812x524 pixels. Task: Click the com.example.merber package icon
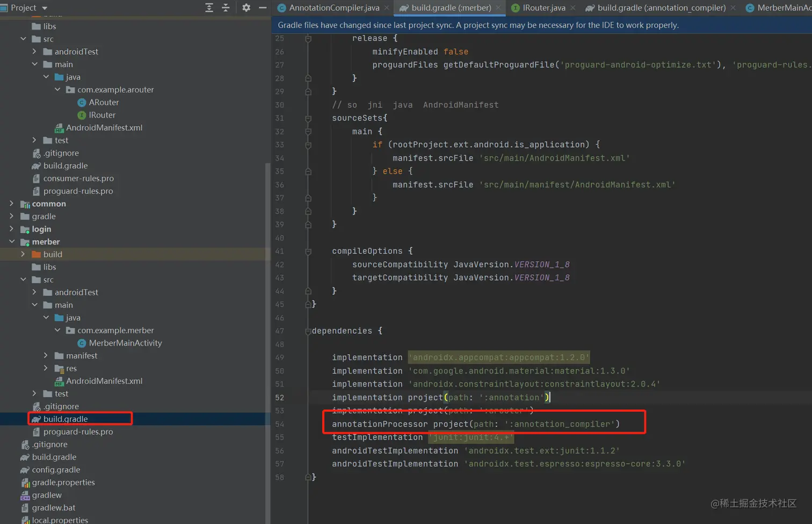pyautogui.click(x=70, y=331)
